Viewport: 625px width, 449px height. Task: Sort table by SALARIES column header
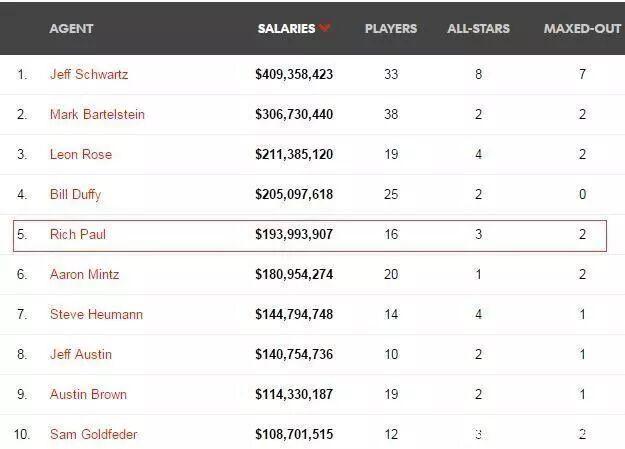click(286, 29)
